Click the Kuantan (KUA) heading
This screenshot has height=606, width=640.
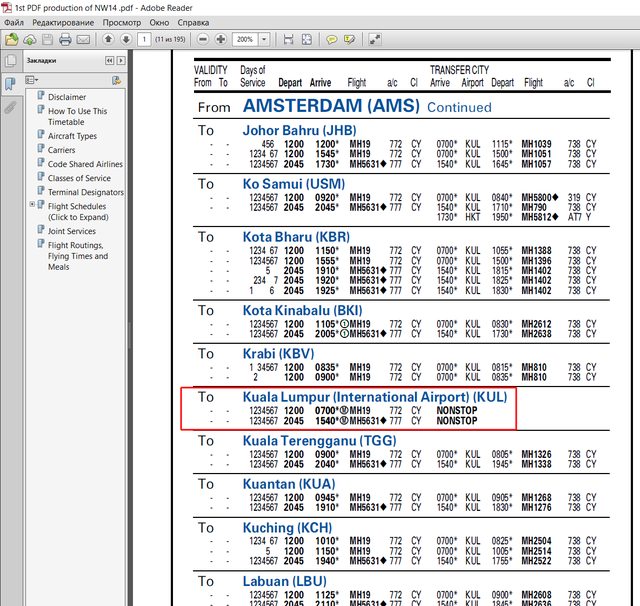point(289,484)
